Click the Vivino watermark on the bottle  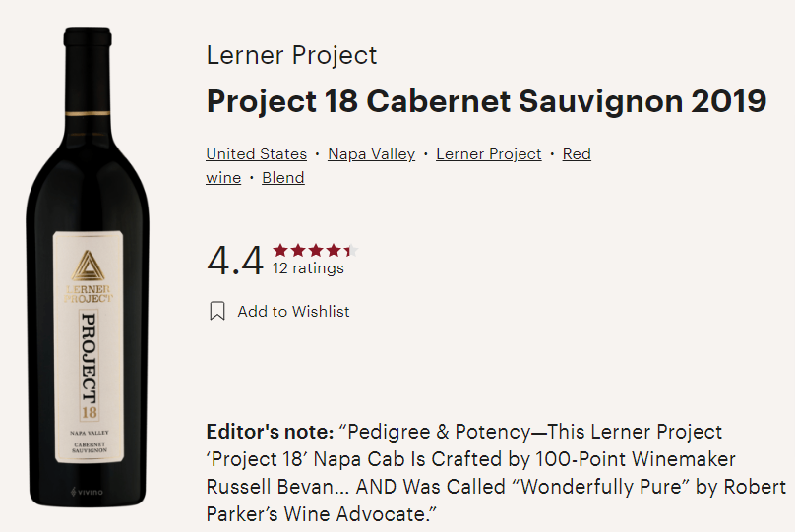(89, 491)
